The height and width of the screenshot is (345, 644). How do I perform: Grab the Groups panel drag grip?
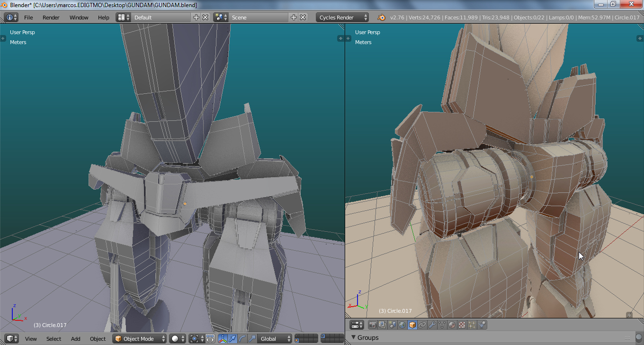628,337
